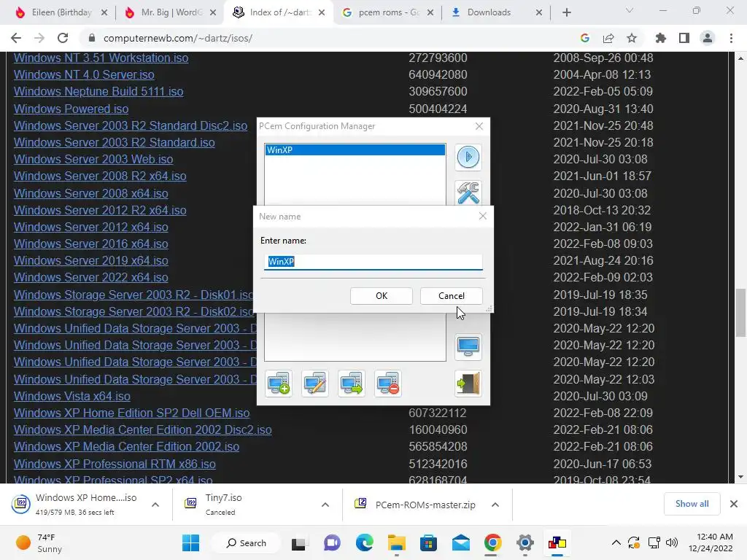Bookmark this page with star icon
Screen dimensions: 747x560
point(632,38)
